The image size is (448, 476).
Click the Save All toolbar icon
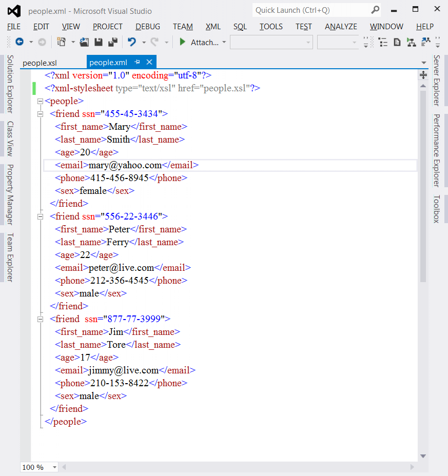[x=113, y=42]
